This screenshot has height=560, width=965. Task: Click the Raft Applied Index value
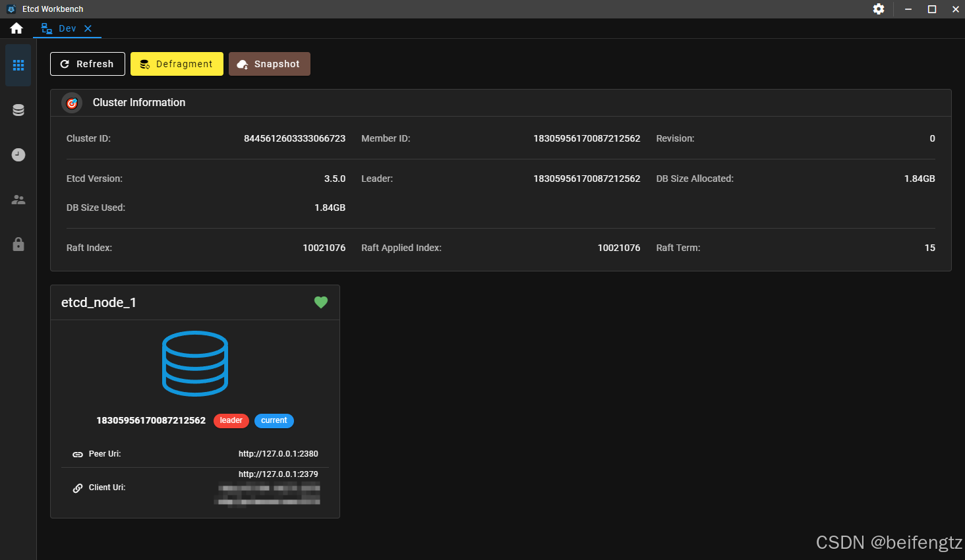click(619, 248)
